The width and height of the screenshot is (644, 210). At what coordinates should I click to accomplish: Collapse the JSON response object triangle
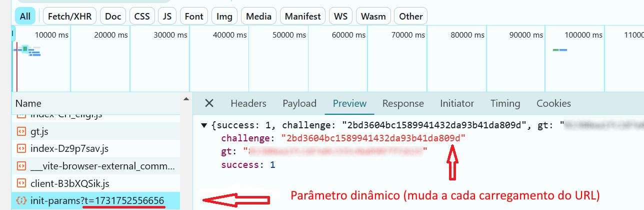[x=204, y=125]
